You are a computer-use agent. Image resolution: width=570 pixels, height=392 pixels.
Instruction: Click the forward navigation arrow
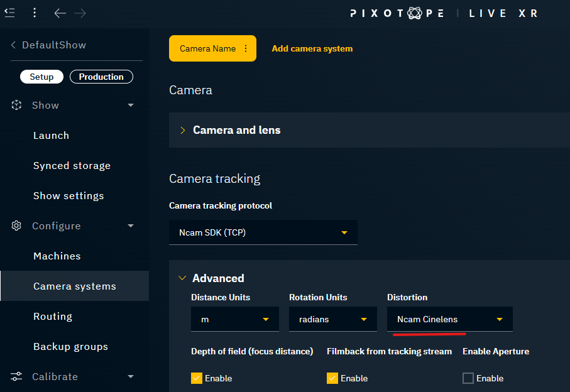(80, 13)
